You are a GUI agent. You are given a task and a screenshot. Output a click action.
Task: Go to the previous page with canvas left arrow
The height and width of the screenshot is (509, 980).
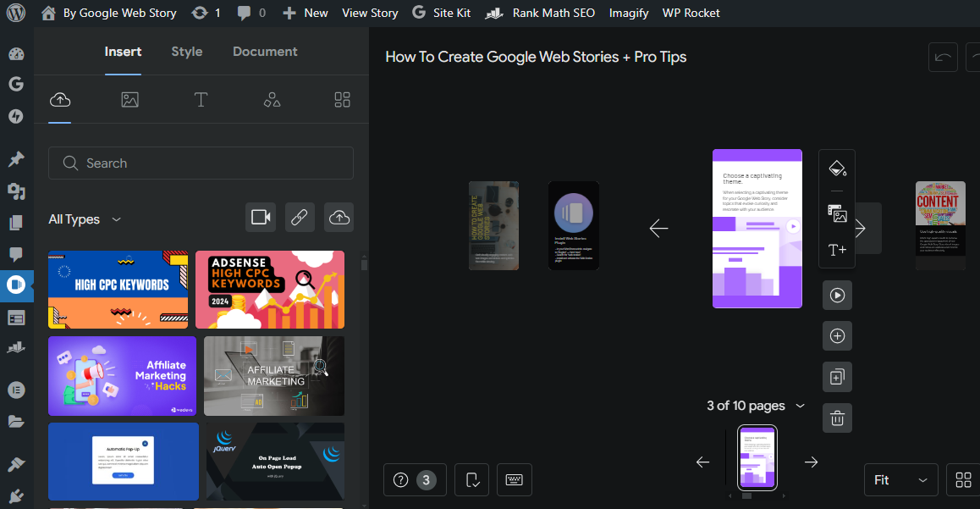[658, 228]
